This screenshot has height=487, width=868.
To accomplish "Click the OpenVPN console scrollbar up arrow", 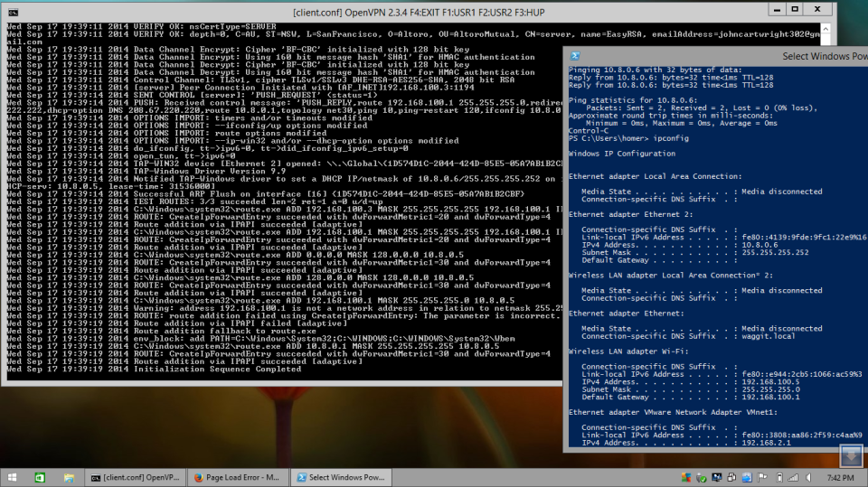I will pyautogui.click(x=826, y=29).
